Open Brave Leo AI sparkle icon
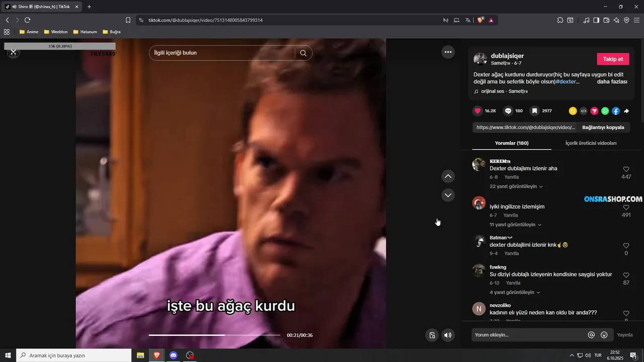Image resolution: width=644 pixels, height=362 pixels. (616, 20)
